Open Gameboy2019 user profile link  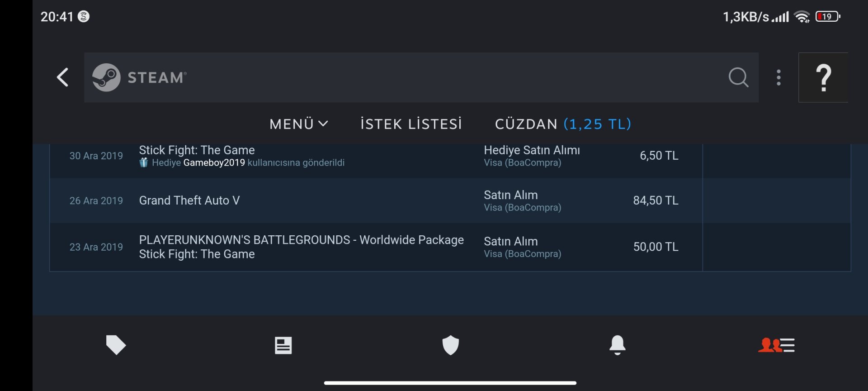click(214, 162)
